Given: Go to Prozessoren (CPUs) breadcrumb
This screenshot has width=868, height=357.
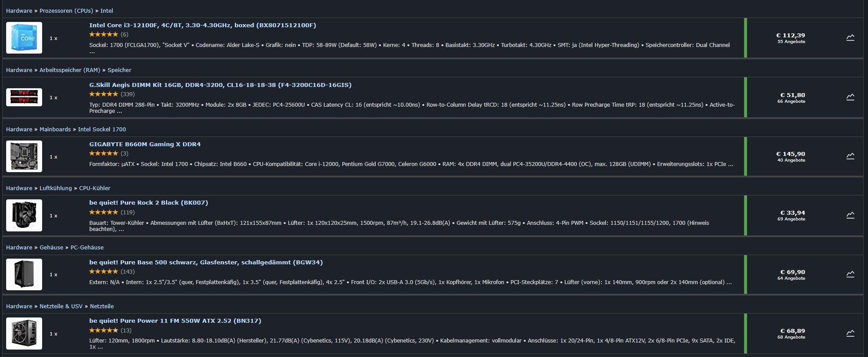Looking at the screenshot, I should 66,11.
